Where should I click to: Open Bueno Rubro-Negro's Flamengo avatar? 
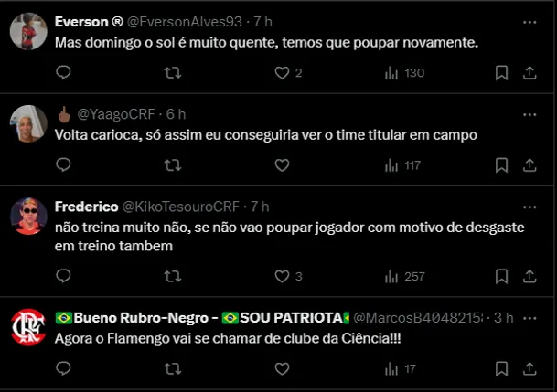coord(28,327)
